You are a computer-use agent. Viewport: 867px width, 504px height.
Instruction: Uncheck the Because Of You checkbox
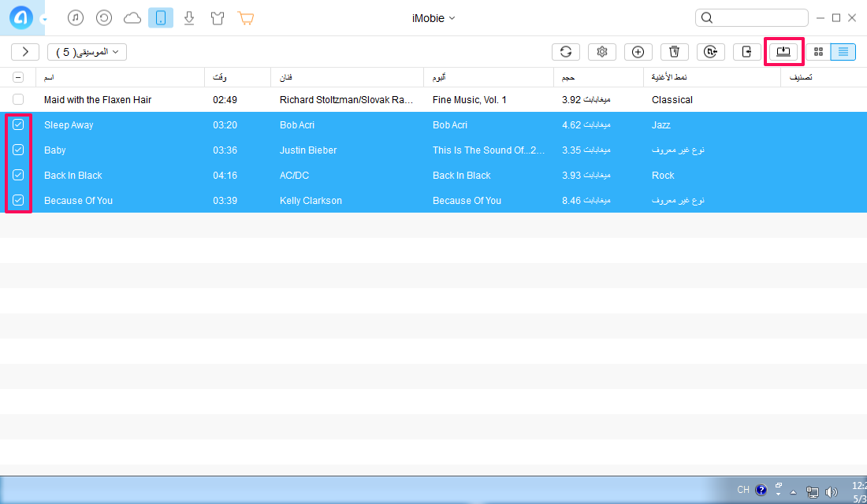[x=18, y=200]
